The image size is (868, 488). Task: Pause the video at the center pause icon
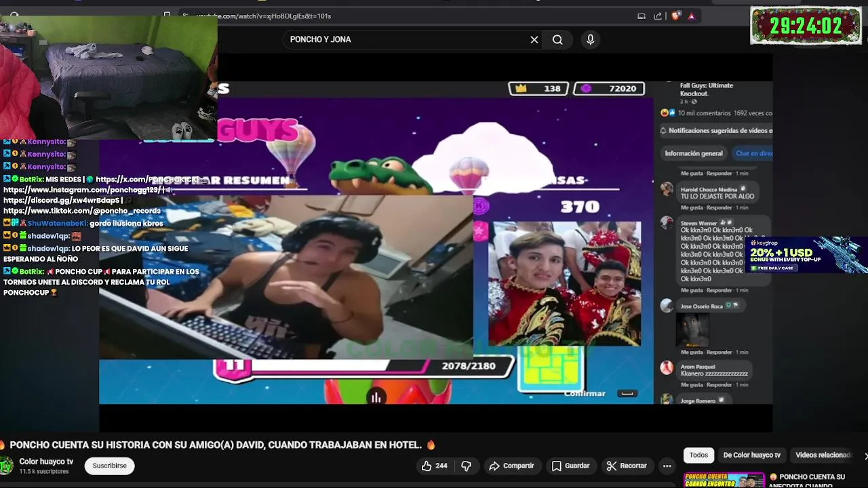point(376,398)
